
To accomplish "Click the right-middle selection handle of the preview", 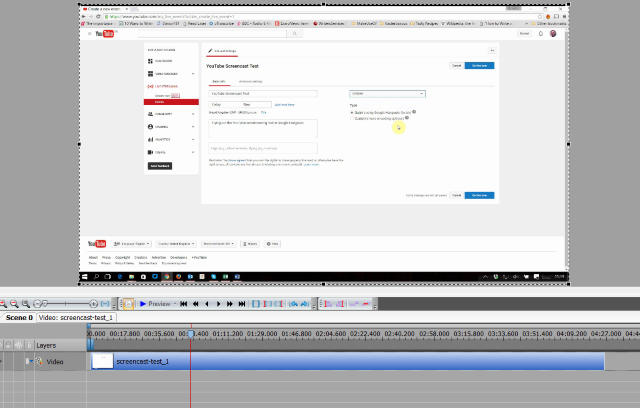I will tap(569, 144).
